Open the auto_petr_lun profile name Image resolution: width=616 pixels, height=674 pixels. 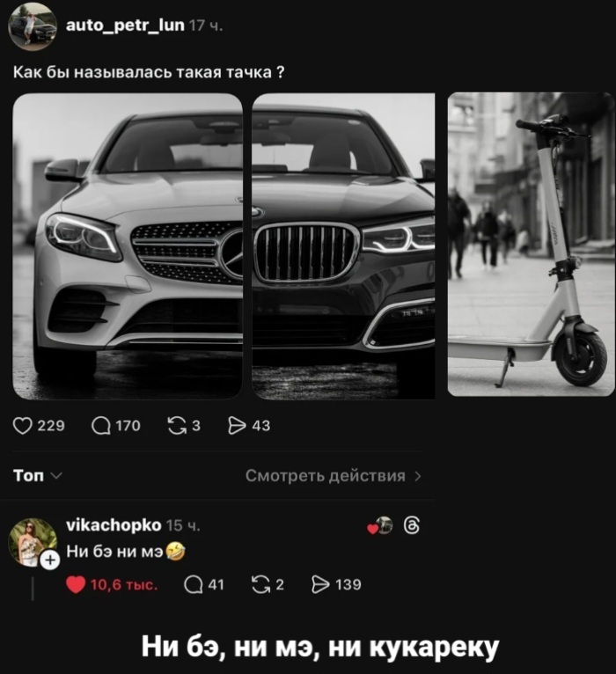(x=125, y=26)
